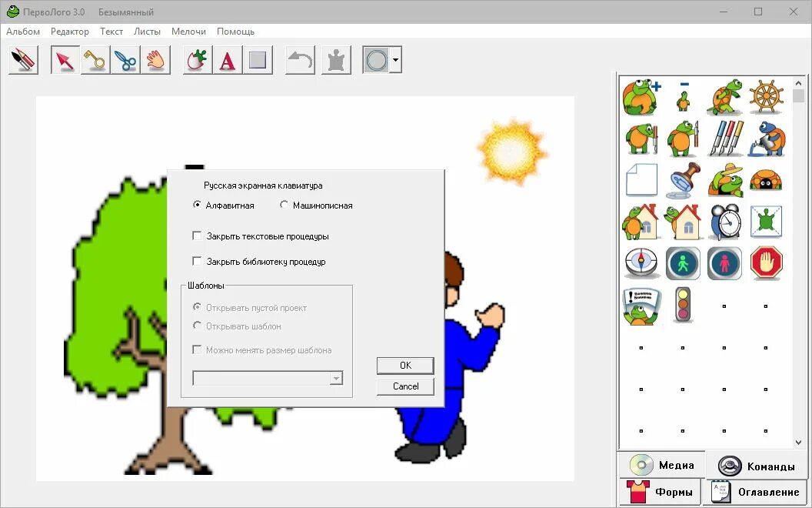
Task: Click the turtle hiding in shell icon
Action: click(766, 180)
